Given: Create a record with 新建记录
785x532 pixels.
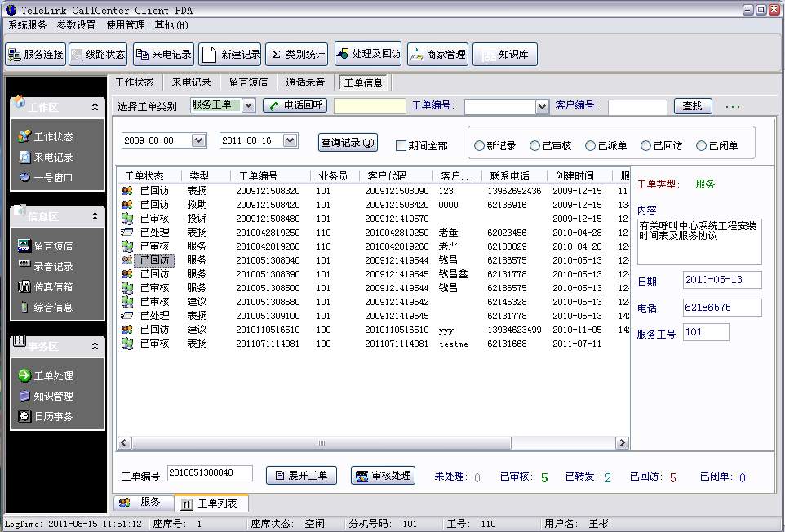Looking at the screenshot, I should 231,54.
